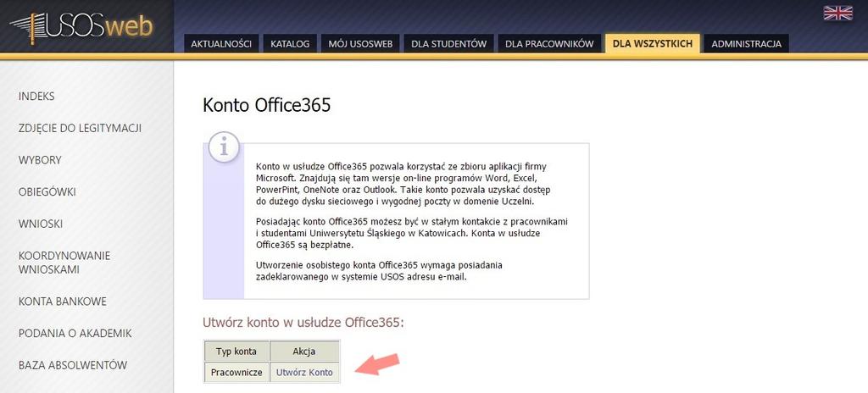Open BAZA ABSOLWENTÓW sidebar link
Screen dimensions: 868x393
click(x=73, y=365)
